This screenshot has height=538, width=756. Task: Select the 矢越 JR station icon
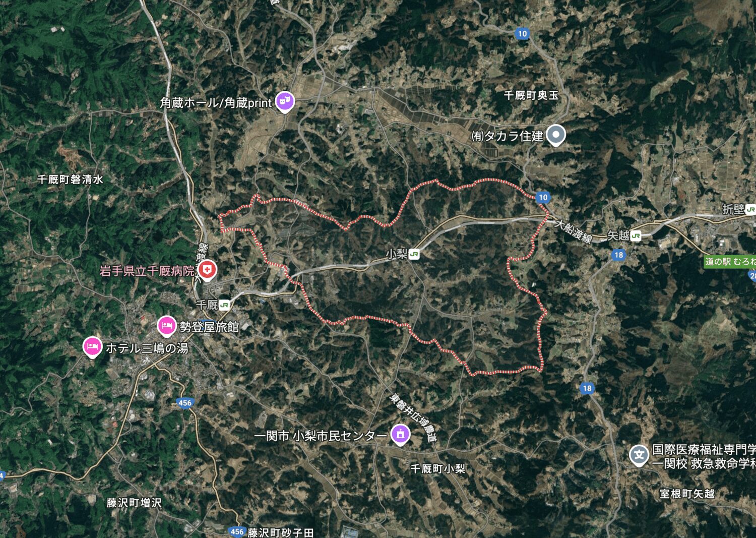[636, 235]
